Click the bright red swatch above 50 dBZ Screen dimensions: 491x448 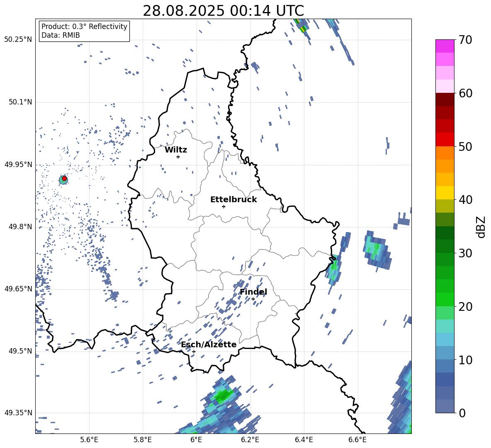[x=445, y=140]
